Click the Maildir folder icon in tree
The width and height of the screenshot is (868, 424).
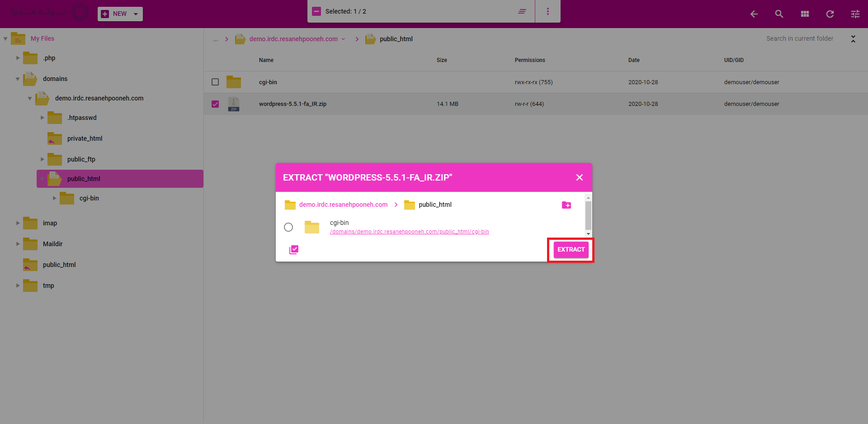(30, 244)
